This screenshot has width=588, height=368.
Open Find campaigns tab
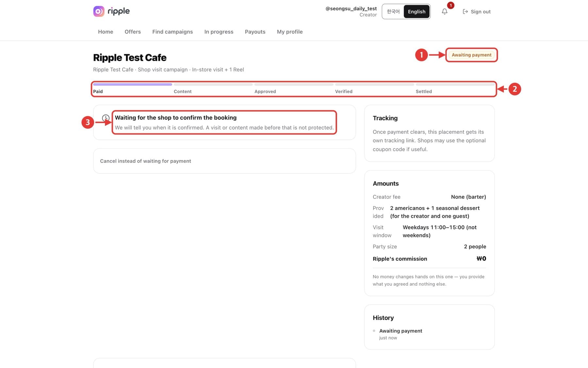point(172,32)
